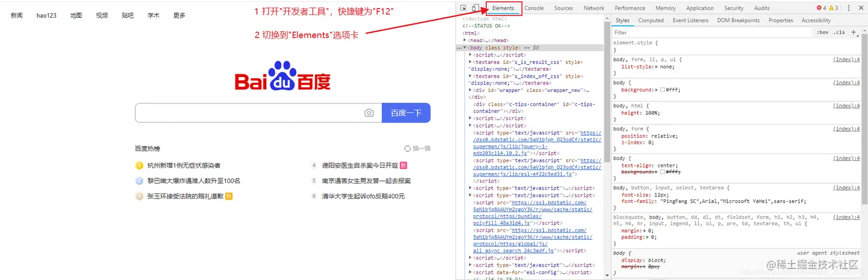Select the DOM Breakpoints sidebar tab

click(738, 20)
